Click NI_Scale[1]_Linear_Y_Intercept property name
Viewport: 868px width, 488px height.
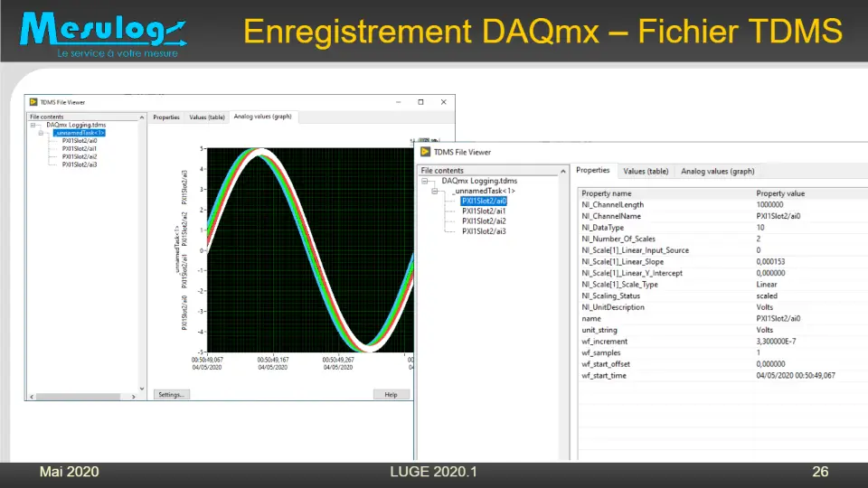coord(632,273)
